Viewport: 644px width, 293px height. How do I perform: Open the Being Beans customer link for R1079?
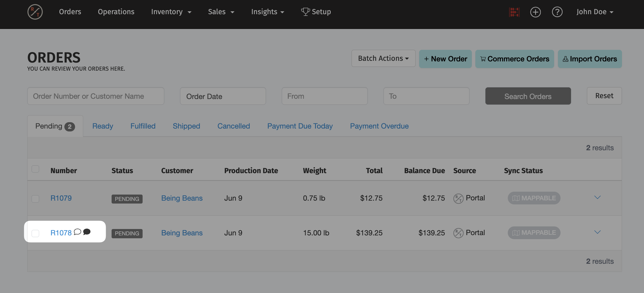[182, 198]
